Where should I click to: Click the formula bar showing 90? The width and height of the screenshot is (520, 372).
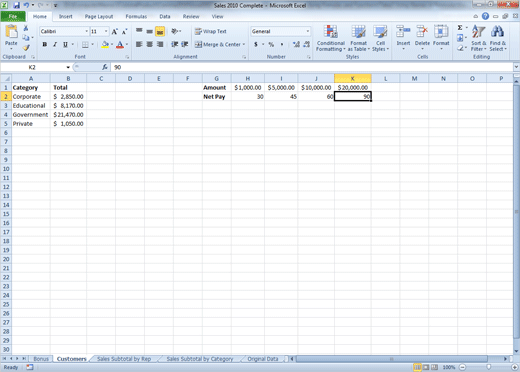(x=312, y=67)
